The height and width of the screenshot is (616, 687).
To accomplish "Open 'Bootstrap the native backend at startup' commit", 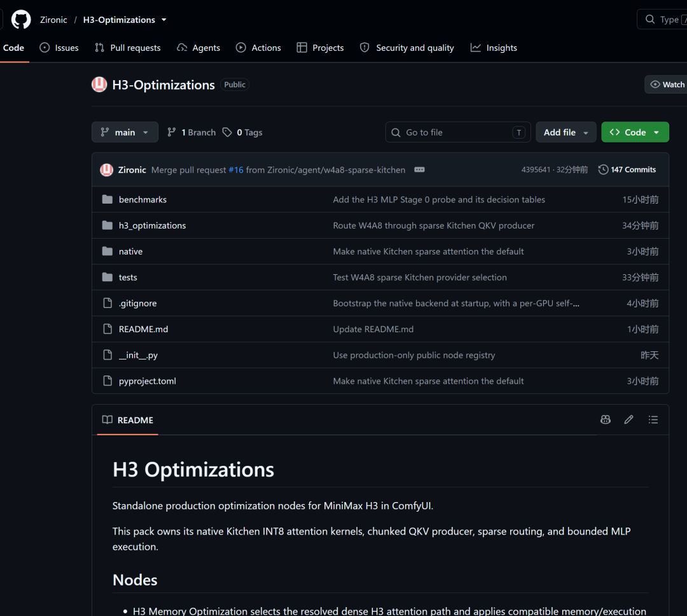I will [x=455, y=303].
